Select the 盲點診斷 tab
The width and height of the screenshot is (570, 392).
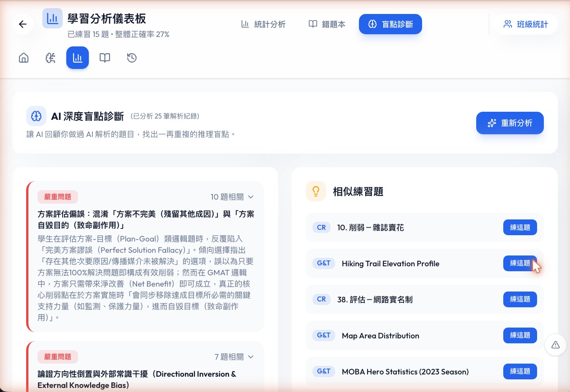tap(391, 24)
